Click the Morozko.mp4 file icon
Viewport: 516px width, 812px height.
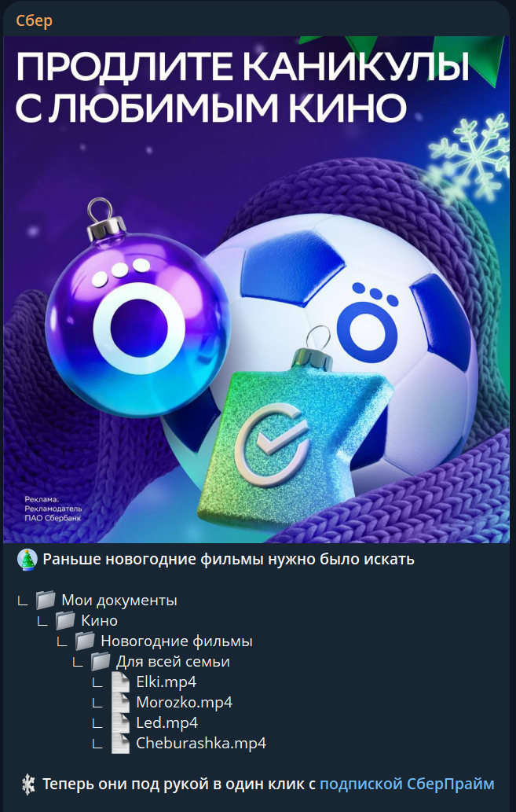pyautogui.click(x=121, y=702)
